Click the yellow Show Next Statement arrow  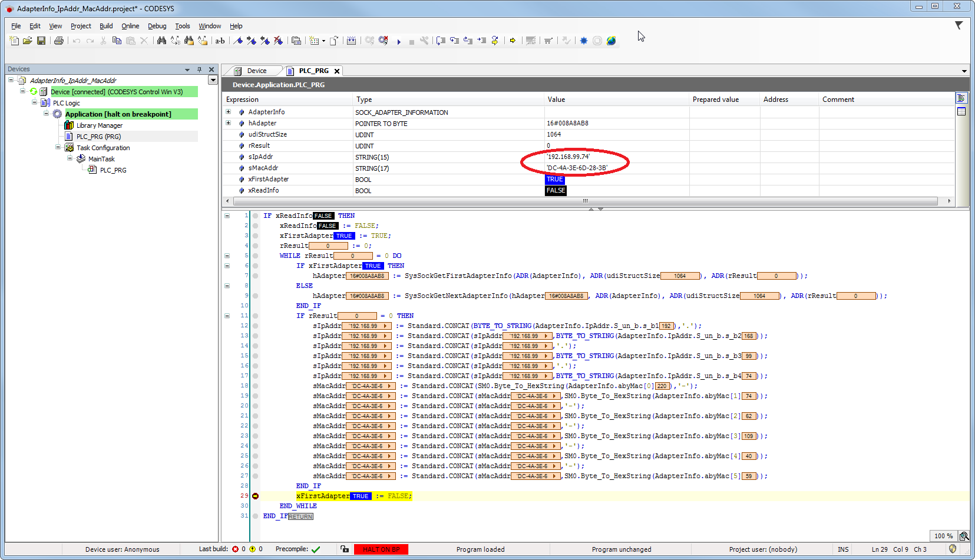(x=513, y=41)
